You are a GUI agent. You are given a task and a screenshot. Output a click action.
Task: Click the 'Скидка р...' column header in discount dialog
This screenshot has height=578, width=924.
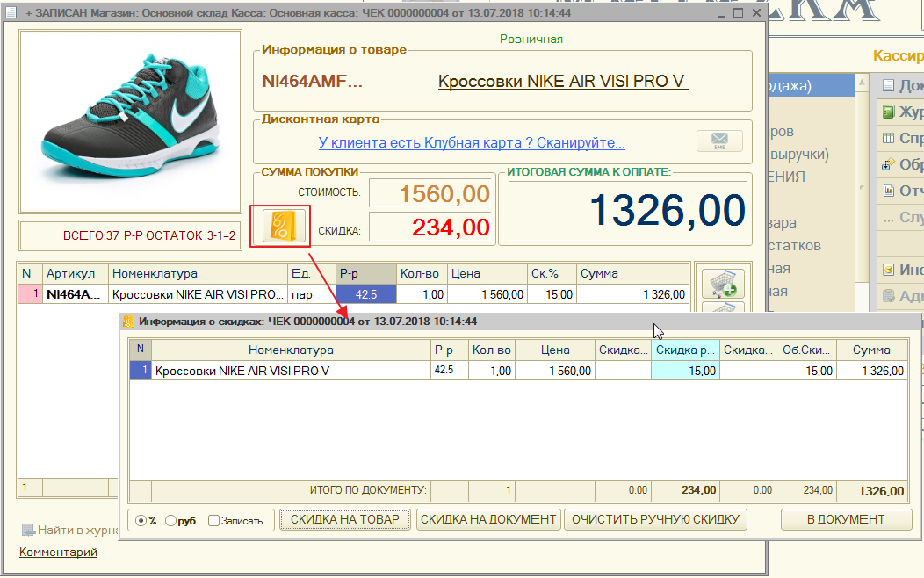tap(685, 350)
